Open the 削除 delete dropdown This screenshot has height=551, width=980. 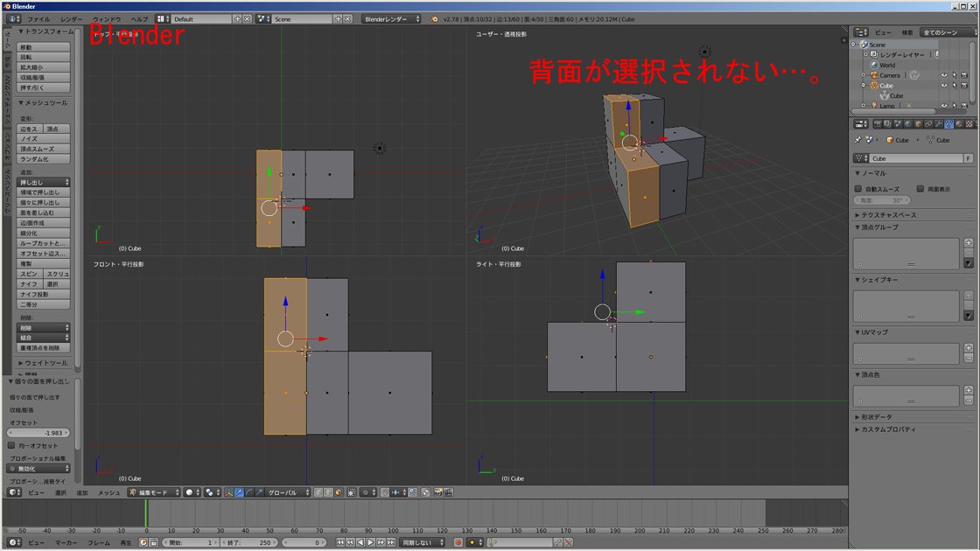click(x=43, y=327)
